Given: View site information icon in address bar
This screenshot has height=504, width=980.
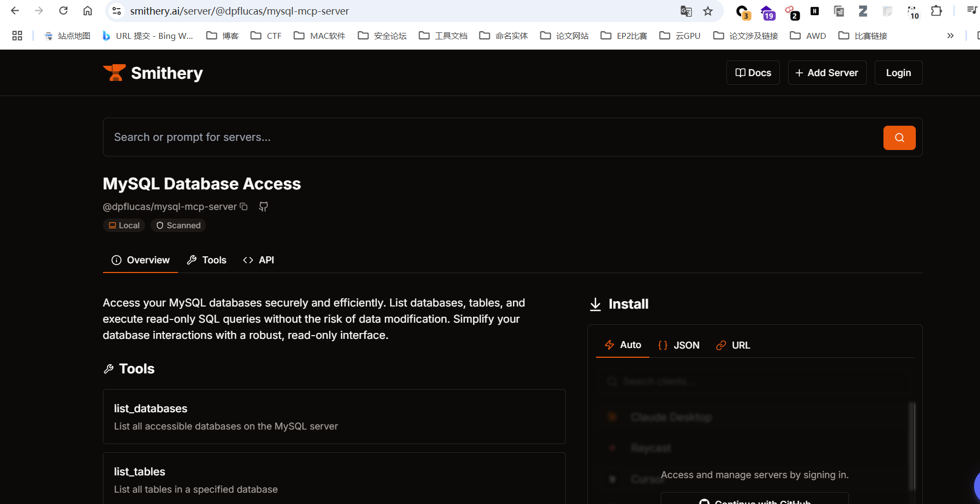Looking at the screenshot, I should point(116,11).
